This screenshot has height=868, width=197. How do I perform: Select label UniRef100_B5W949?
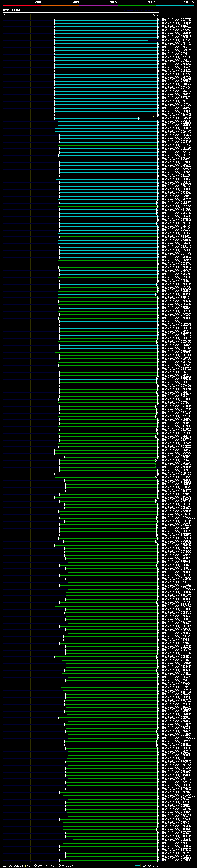(176, 792)
